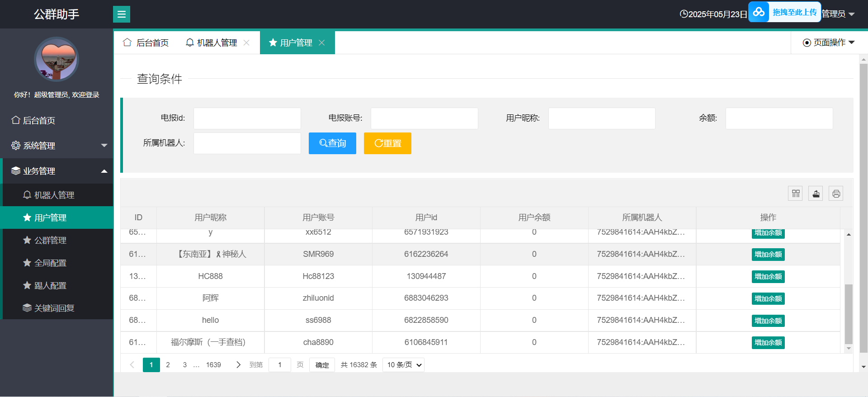
Task: Go to next page with arrow
Action: (238, 365)
